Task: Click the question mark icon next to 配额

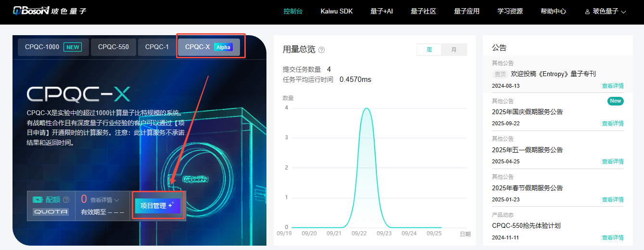Action: tap(66, 200)
